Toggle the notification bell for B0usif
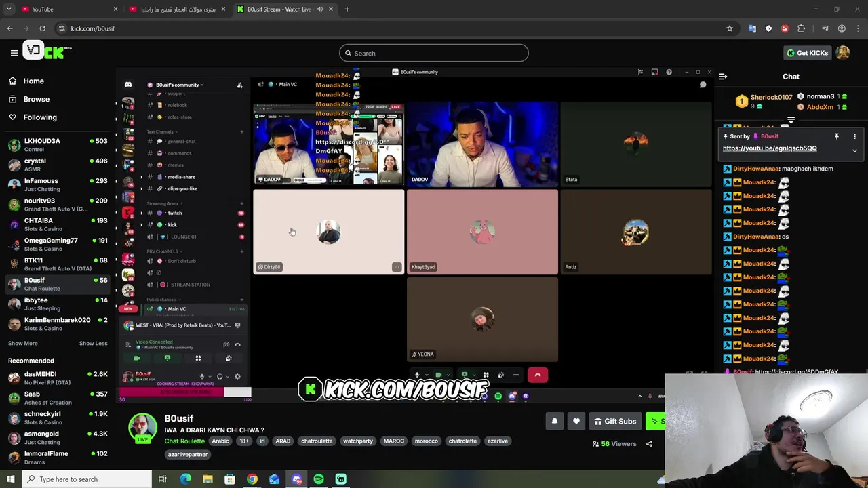This screenshot has height=488, width=868. pyautogui.click(x=555, y=422)
